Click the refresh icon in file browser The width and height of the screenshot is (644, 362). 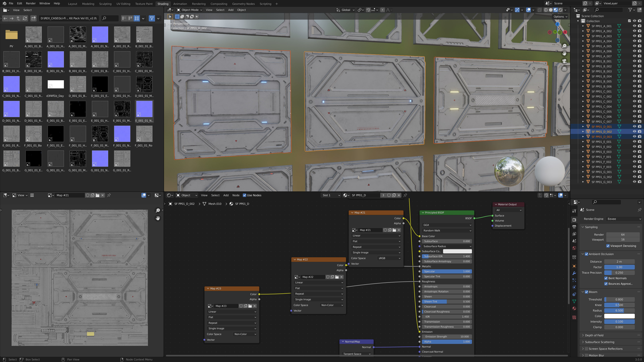click(x=25, y=18)
